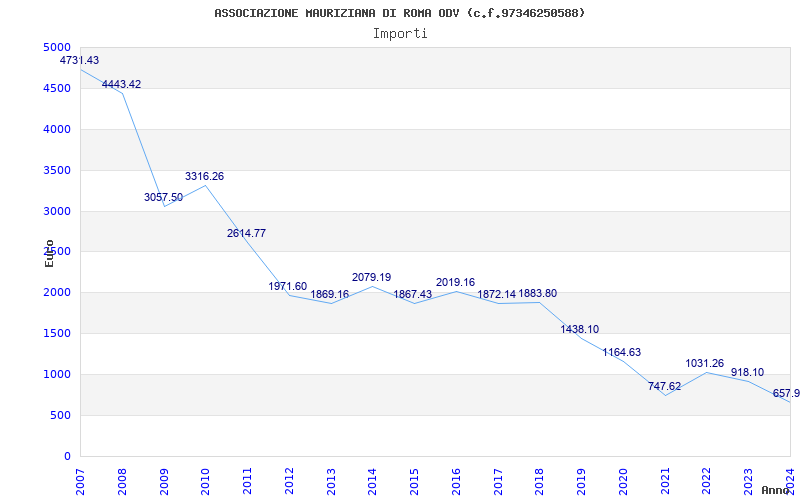The image size is (800, 500).
Task: Select the 2079.19 data label
Action: point(371,277)
